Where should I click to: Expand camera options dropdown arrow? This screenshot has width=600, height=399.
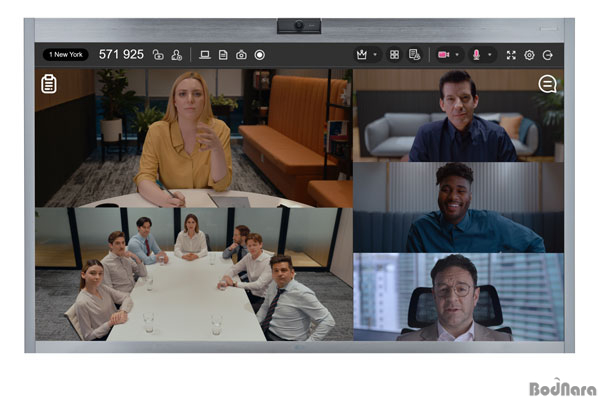tap(457, 55)
